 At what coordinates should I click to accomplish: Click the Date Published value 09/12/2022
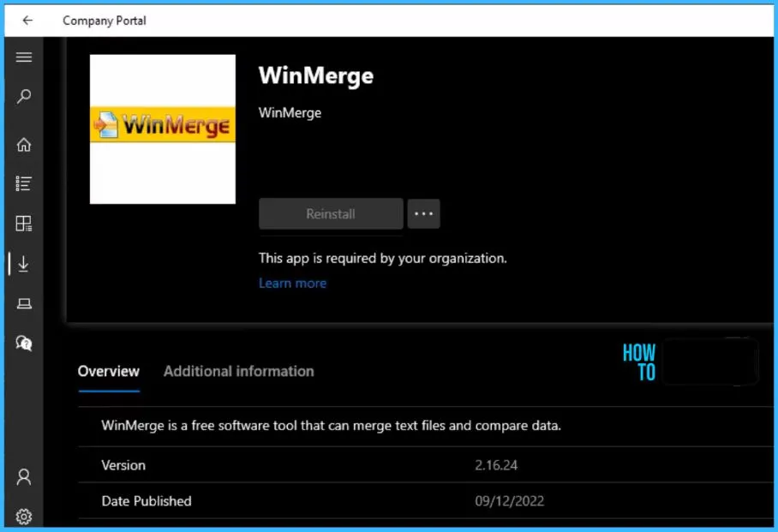coord(510,501)
